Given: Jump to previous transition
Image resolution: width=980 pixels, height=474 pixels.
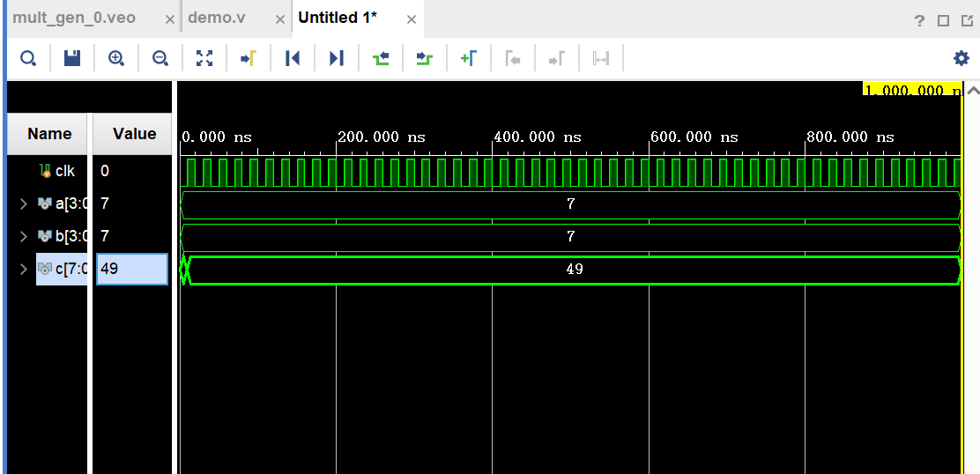Looking at the screenshot, I should [381, 59].
